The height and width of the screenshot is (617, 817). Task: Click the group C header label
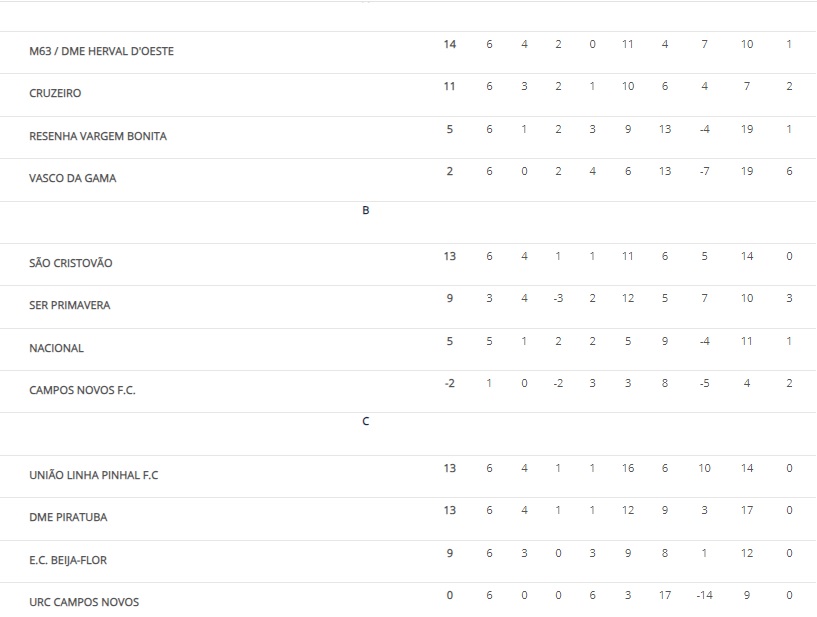click(366, 421)
